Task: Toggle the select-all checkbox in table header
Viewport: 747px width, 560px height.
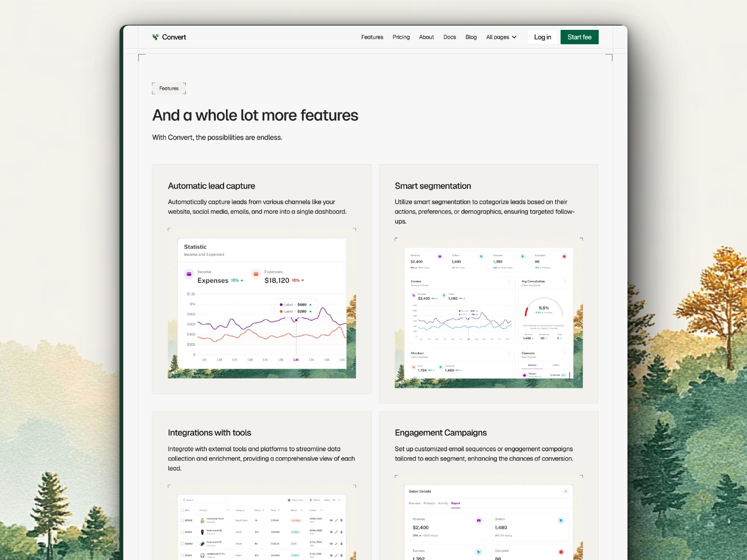Action: 182,510
